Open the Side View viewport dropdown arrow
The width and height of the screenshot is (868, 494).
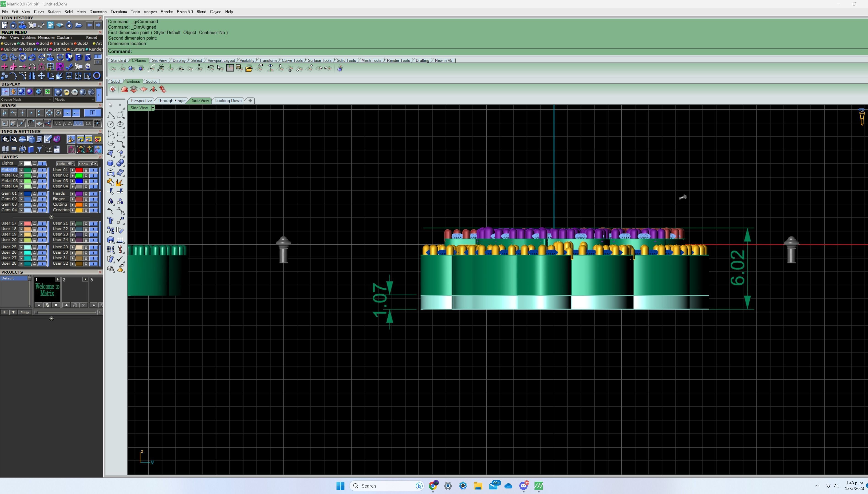pyautogui.click(x=153, y=108)
